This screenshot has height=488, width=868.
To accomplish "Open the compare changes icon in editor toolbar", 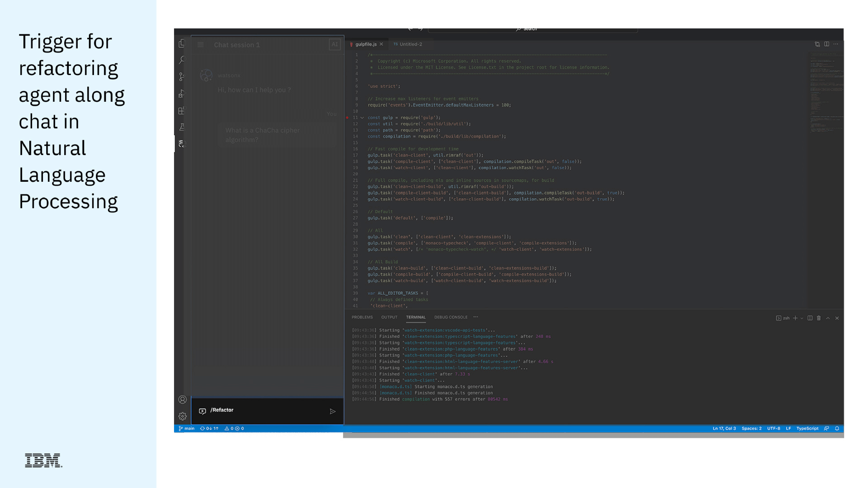I will tap(817, 44).
